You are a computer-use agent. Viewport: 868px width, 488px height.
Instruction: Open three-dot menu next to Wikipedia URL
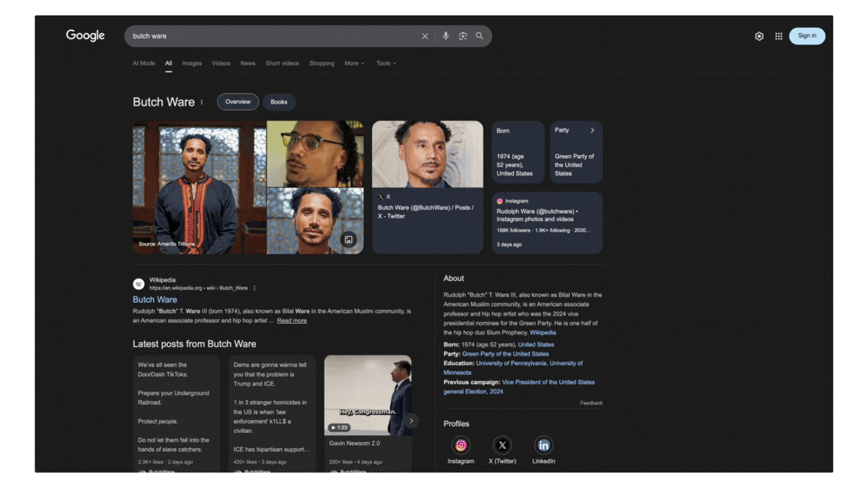[x=255, y=288]
